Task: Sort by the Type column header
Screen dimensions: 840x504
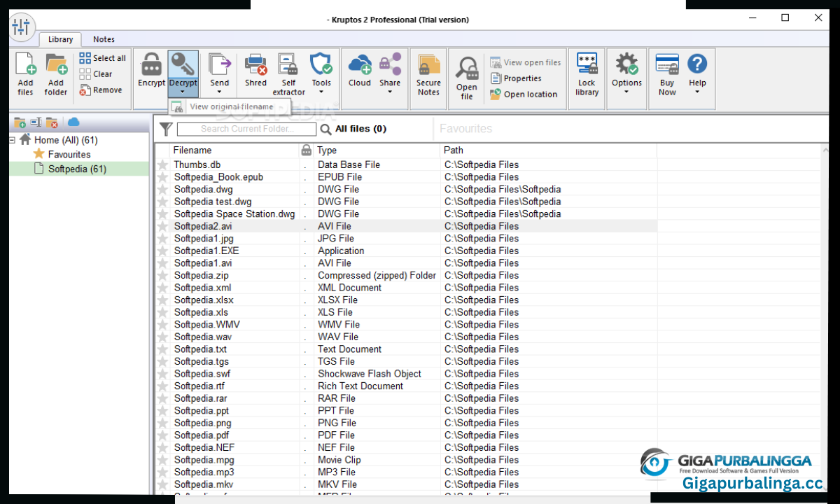Action: point(377,150)
